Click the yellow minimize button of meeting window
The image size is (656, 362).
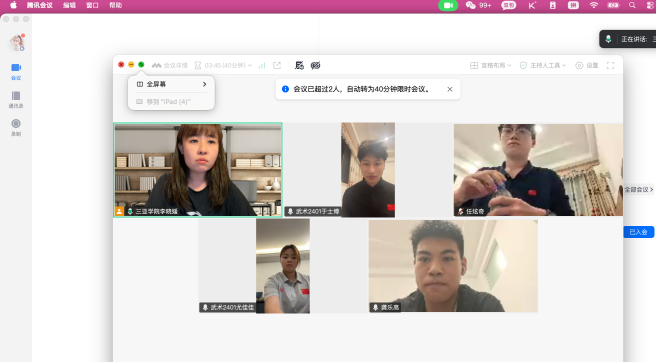point(131,64)
